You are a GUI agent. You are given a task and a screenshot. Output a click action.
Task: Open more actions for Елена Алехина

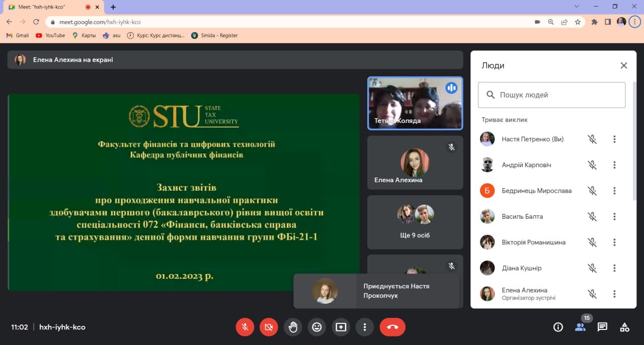click(614, 294)
